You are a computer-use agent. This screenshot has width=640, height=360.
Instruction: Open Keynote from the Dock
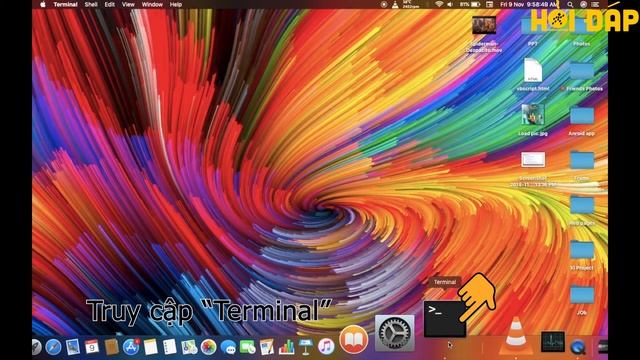305,347
